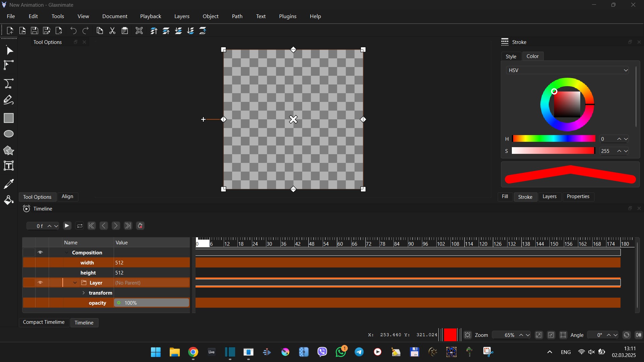Toggle visibility eye of Layer row
This screenshot has height=362, width=644.
(x=40, y=283)
